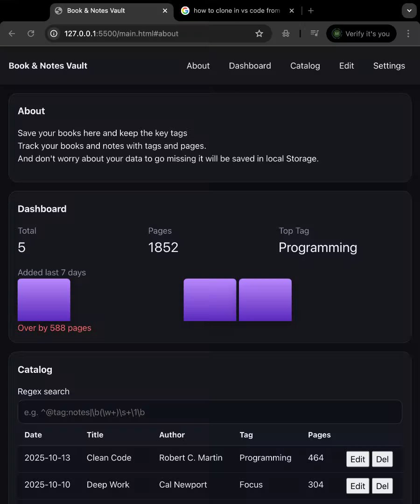The height and width of the screenshot is (504, 420).
Task: Click the first purple bar in the chart
Action: pos(44,300)
